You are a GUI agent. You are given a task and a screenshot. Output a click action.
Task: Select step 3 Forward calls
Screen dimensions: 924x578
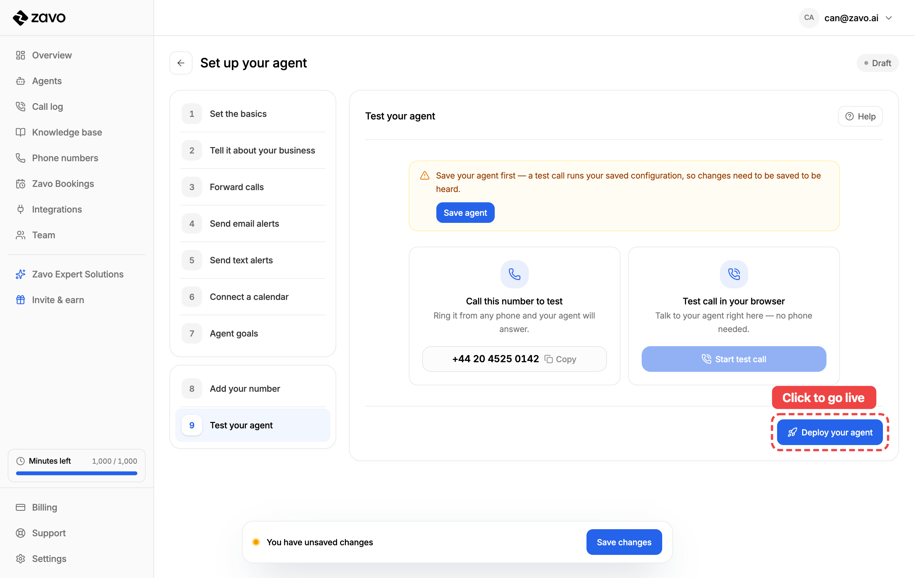click(x=252, y=187)
